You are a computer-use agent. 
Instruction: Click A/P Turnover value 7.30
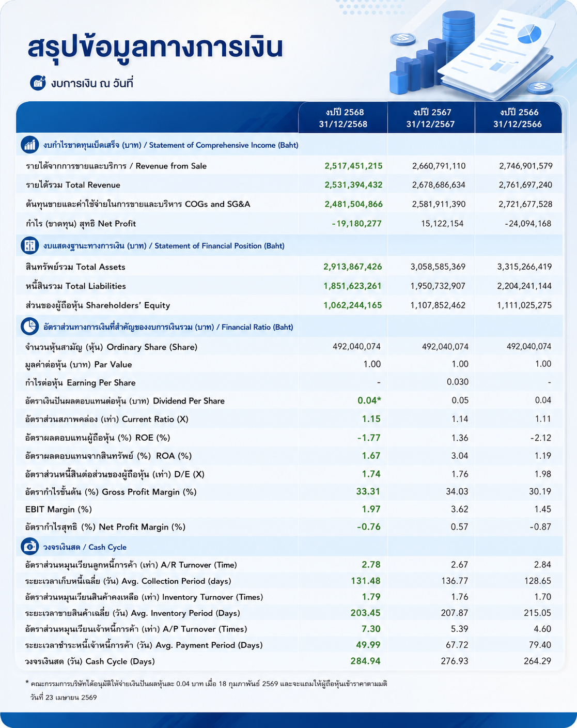371,629
